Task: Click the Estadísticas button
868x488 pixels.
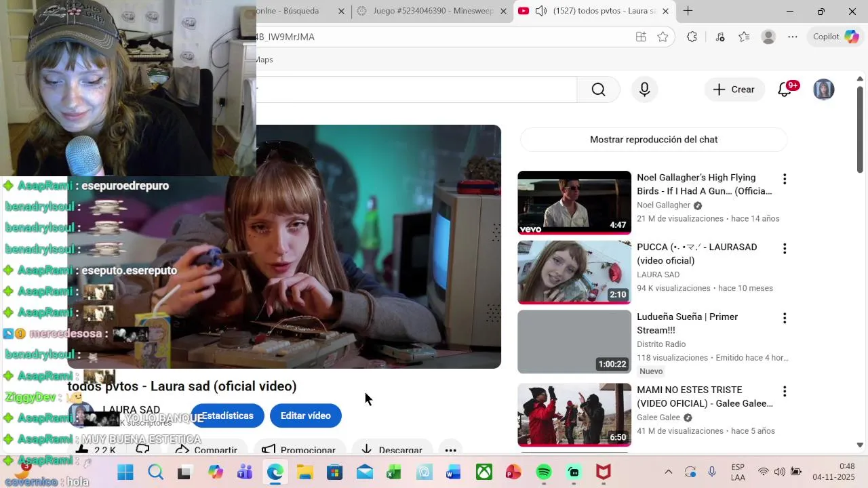Action: 227,415
